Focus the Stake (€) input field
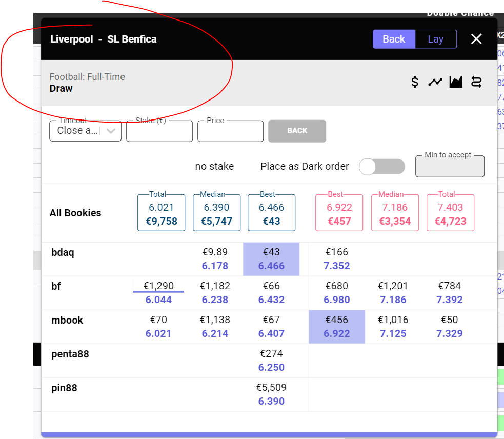The height and width of the screenshot is (439, 504). pyautogui.click(x=159, y=131)
